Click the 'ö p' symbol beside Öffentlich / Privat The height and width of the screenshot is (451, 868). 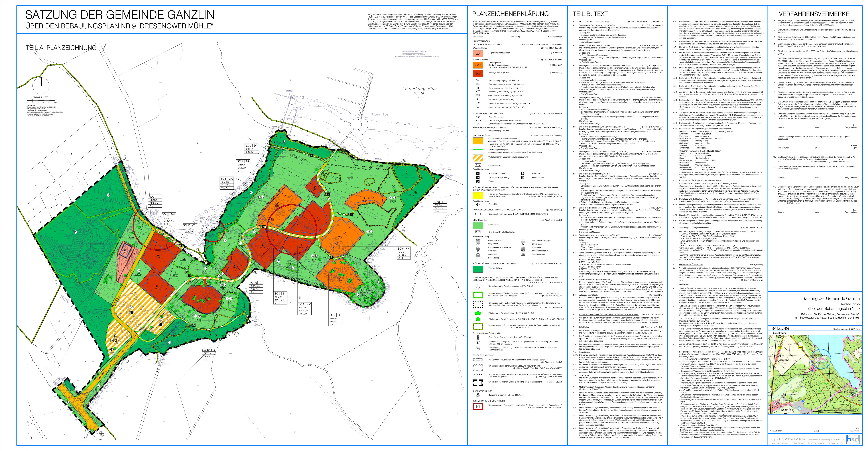click(478, 165)
